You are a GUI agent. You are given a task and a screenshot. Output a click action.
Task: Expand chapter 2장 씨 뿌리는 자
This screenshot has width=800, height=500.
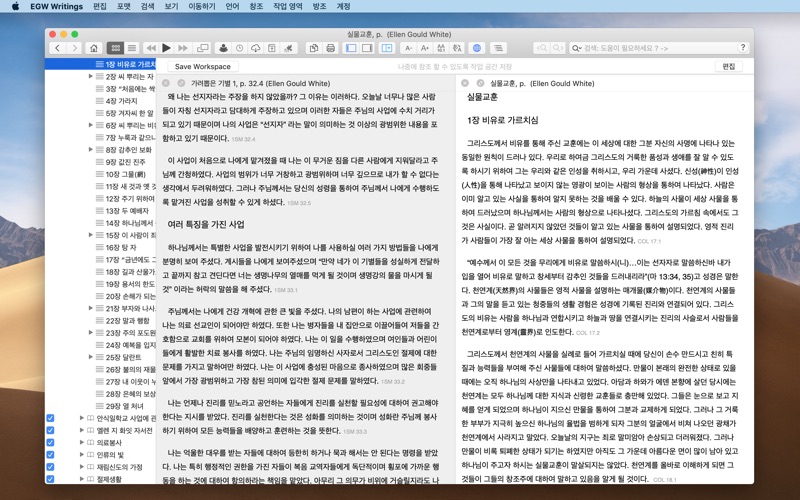pyautogui.click(x=90, y=76)
